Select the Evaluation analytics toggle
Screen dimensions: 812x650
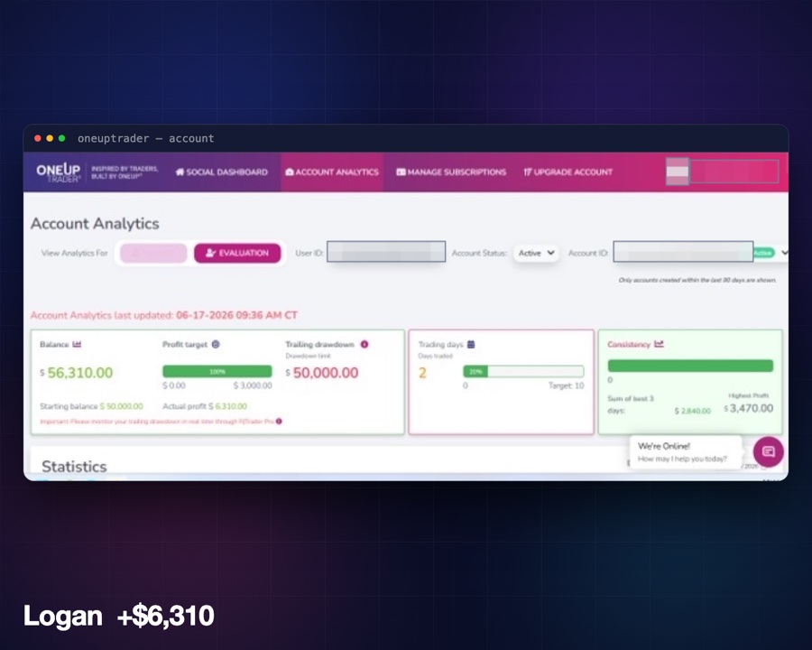click(x=237, y=253)
